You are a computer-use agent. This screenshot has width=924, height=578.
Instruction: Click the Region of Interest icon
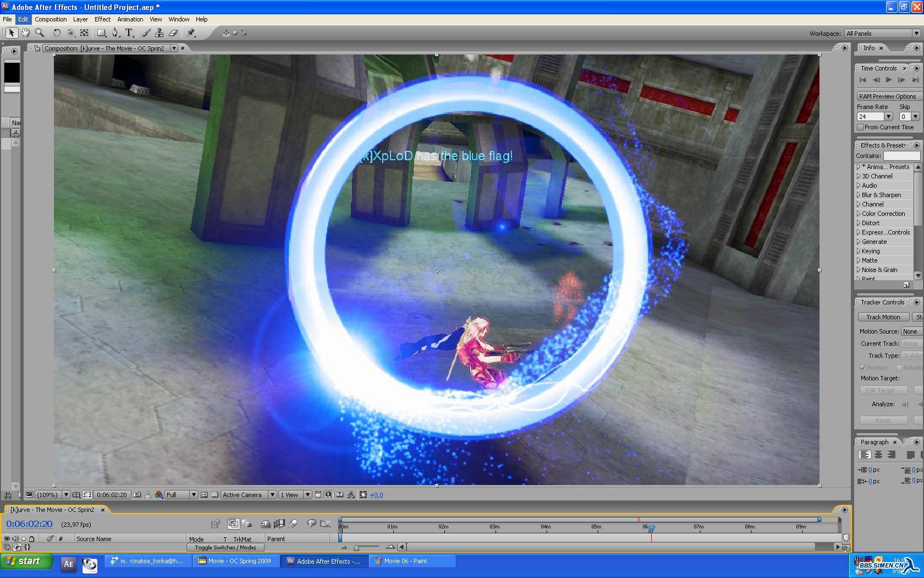(x=204, y=495)
